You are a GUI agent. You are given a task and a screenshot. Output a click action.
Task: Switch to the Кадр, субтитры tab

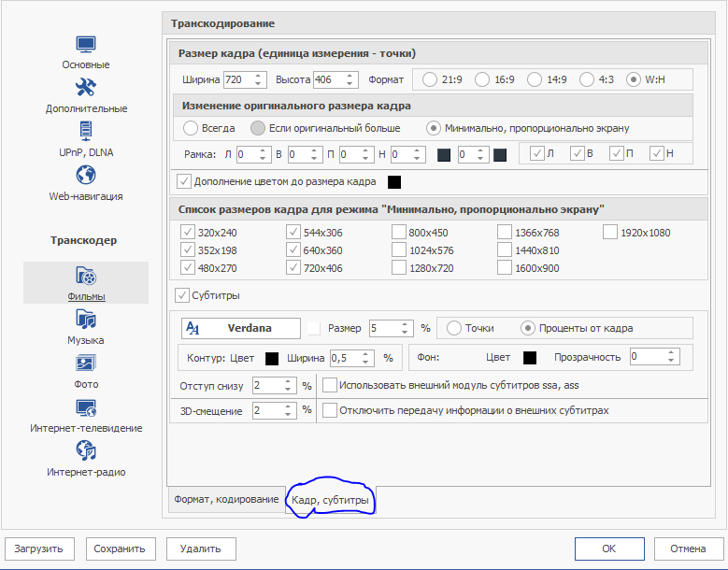tap(330, 501)
